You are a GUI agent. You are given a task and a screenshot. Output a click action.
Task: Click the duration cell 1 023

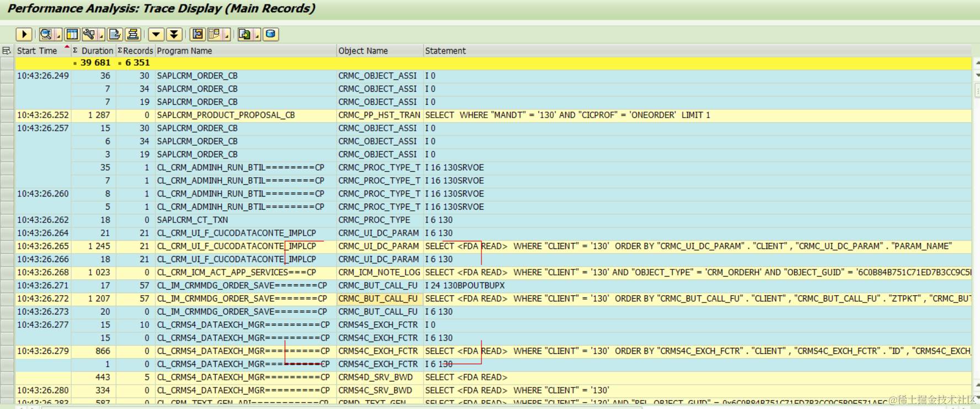(93, 273)
